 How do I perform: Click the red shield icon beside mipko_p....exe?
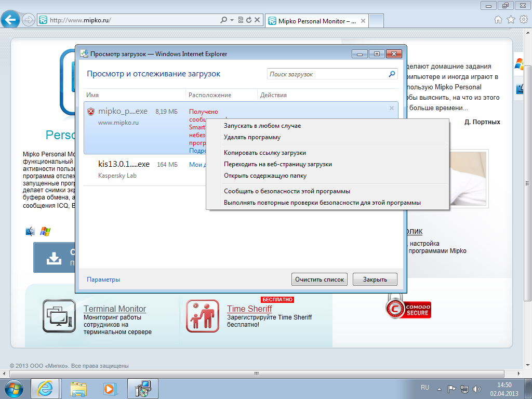click(91, 112)
